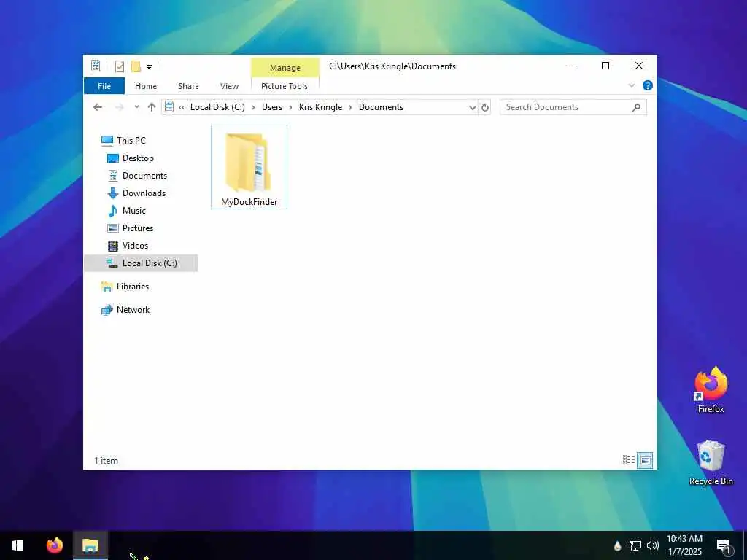
Task: Switch to Large icons view layout
Action: coord(645,460)
